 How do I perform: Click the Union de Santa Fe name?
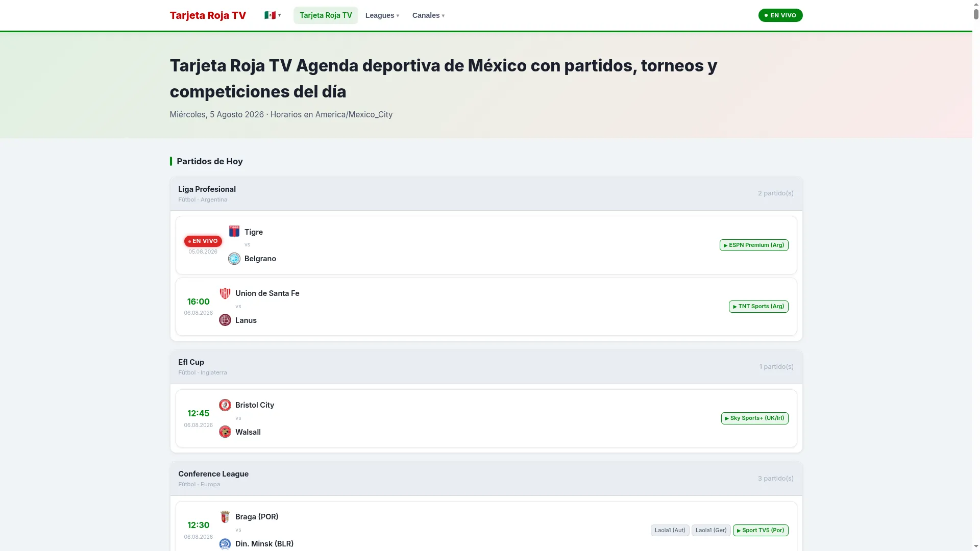click(267, 293)
